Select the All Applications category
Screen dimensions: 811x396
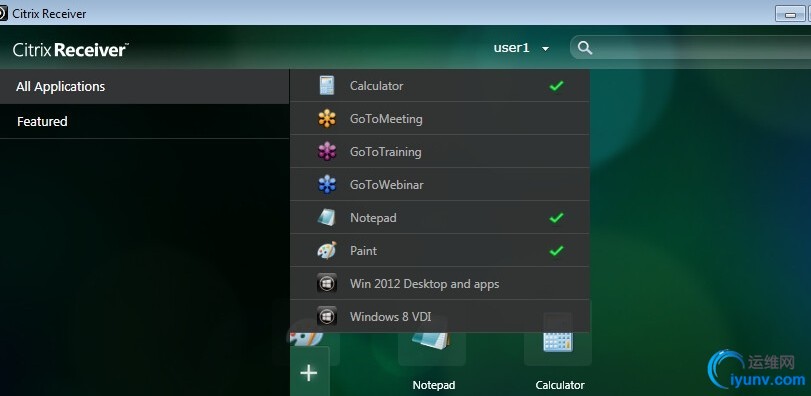(x=144, y=86)
